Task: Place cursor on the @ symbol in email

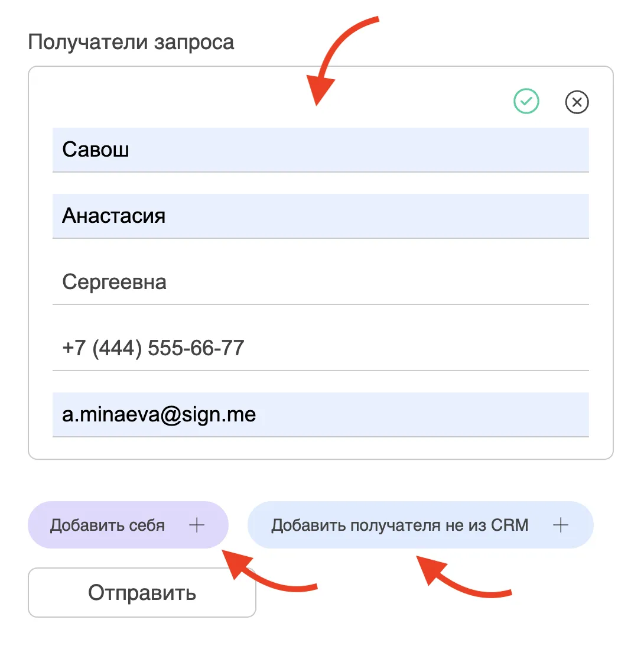Action: pyautogui.click(x=170, y=415)
